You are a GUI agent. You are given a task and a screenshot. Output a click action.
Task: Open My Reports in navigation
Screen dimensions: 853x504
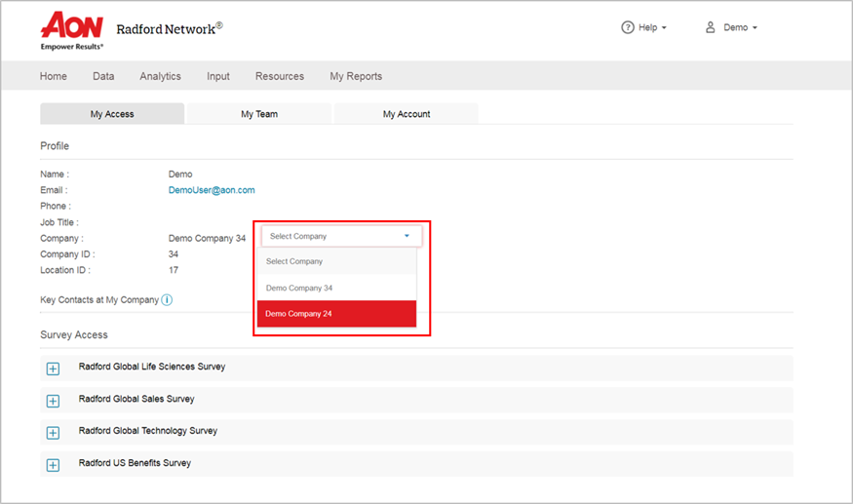(x=356, y=76)
